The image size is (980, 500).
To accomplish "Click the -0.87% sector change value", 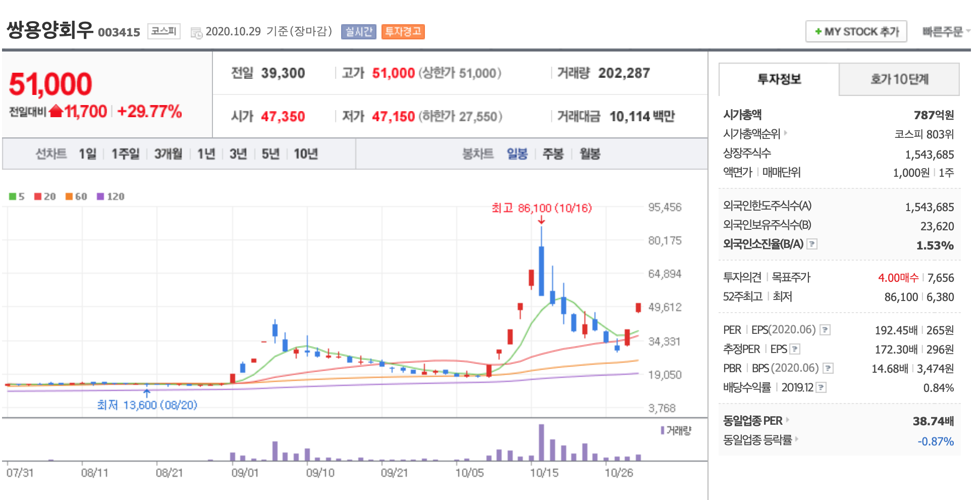I will coord(936,441).
